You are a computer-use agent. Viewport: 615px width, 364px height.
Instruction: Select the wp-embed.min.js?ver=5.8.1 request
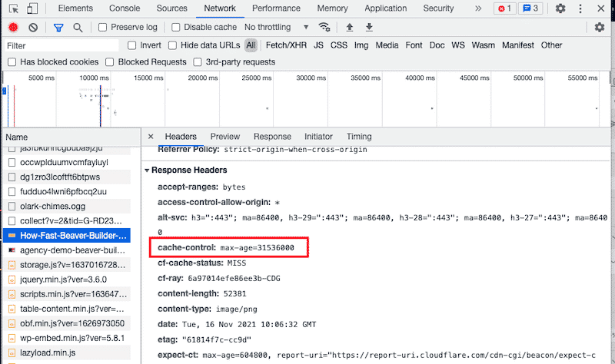click(72, 338)
